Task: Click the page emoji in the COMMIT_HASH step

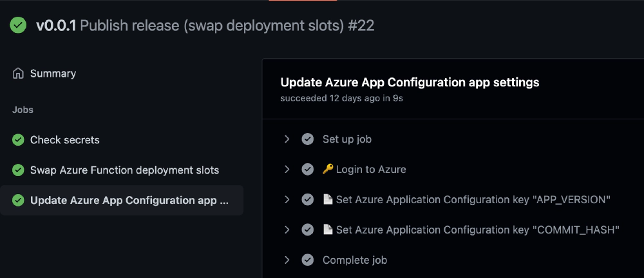Action: coord(328,230)
